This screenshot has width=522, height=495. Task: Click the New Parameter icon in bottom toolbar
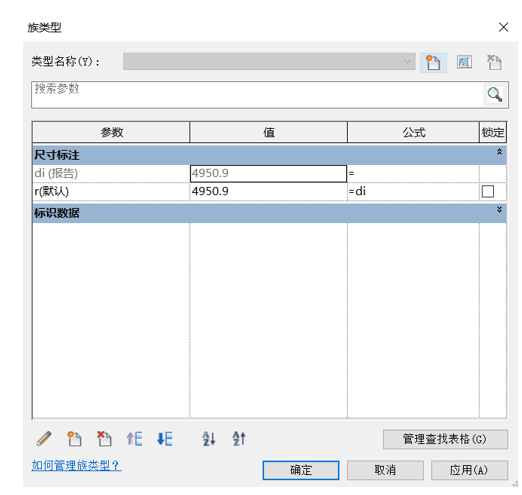click(74, 438)
